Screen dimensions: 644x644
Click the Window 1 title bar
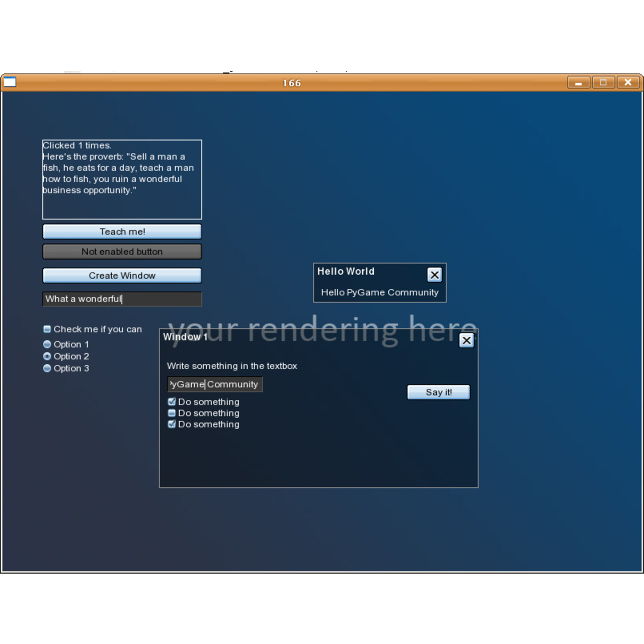[302, 337]
